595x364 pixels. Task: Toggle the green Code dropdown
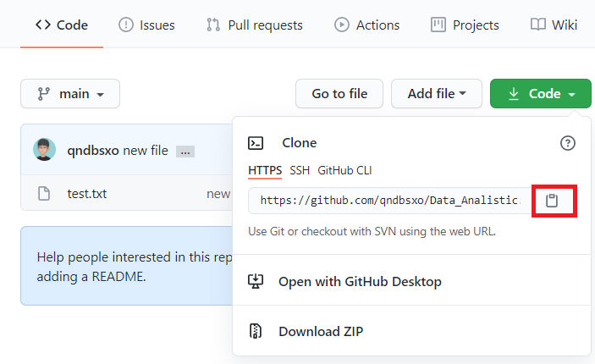pyautogui.click(x=540, y=94)
